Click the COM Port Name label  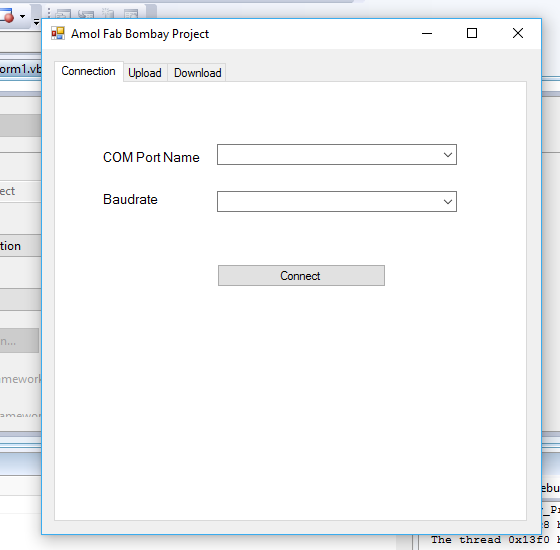[151, 158]
